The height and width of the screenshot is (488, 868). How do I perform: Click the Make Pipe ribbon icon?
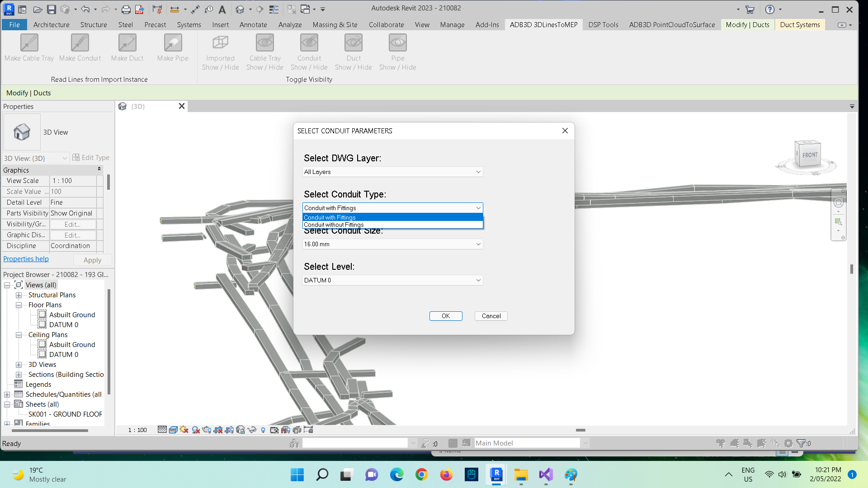tap(173, 43)
